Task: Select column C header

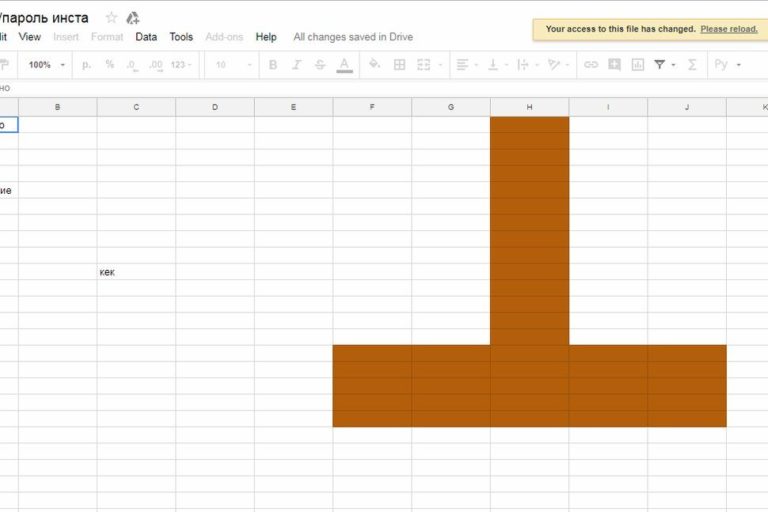Action: point(136,107)
